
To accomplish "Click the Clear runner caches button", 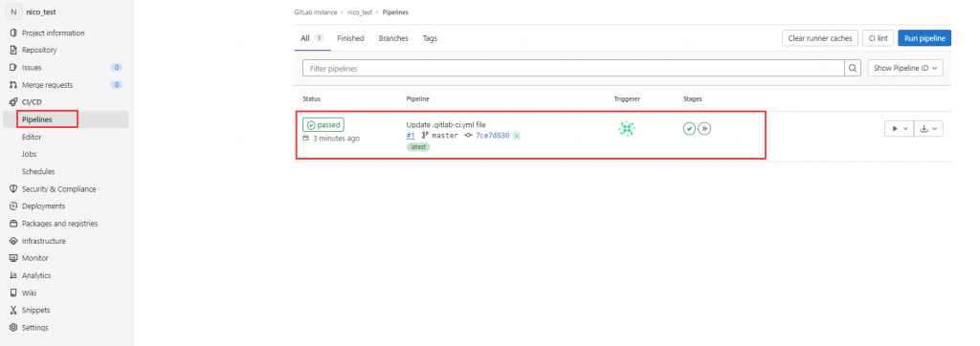I will point(819,38).
